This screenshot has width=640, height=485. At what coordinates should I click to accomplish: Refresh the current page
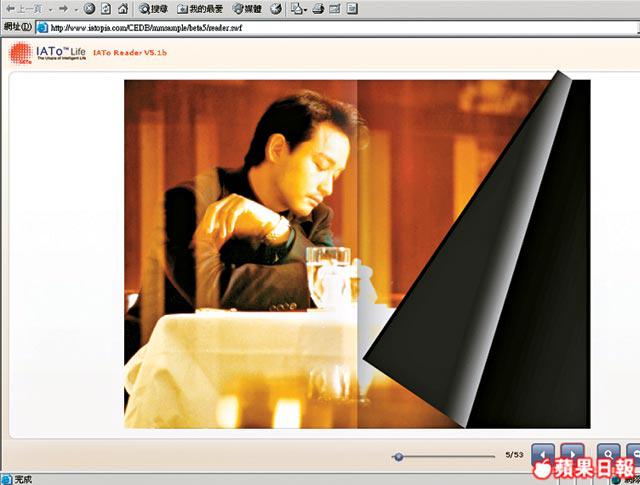click(105, 8)
